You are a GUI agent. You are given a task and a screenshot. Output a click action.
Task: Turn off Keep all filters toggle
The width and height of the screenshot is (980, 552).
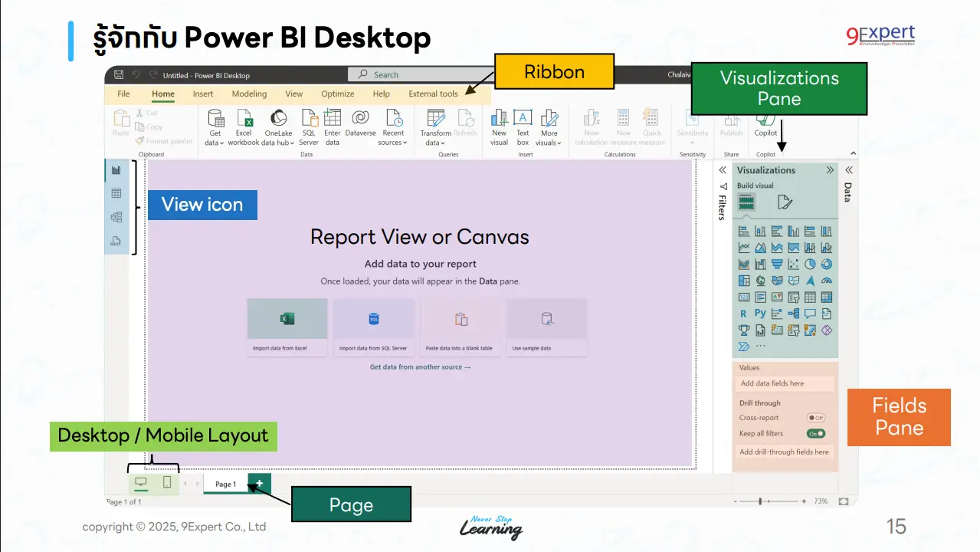point(816,433)
